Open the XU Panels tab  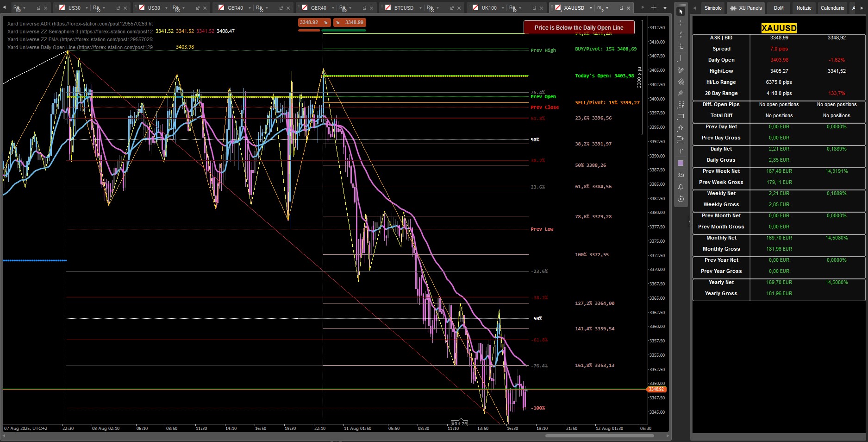click(746, 8)
